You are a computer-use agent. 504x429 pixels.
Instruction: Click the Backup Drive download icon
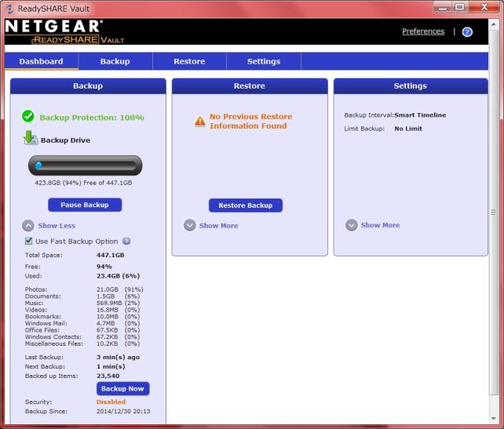31,138
